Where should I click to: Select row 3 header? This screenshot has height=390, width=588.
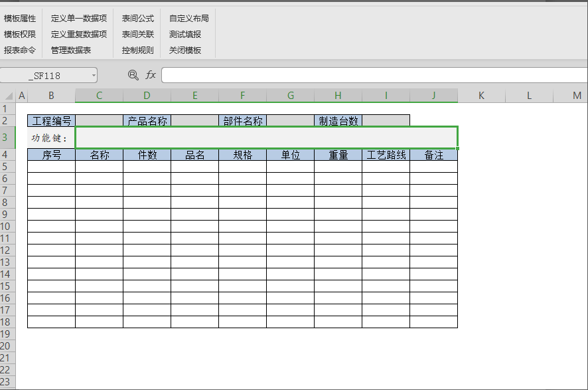(7, 138)
